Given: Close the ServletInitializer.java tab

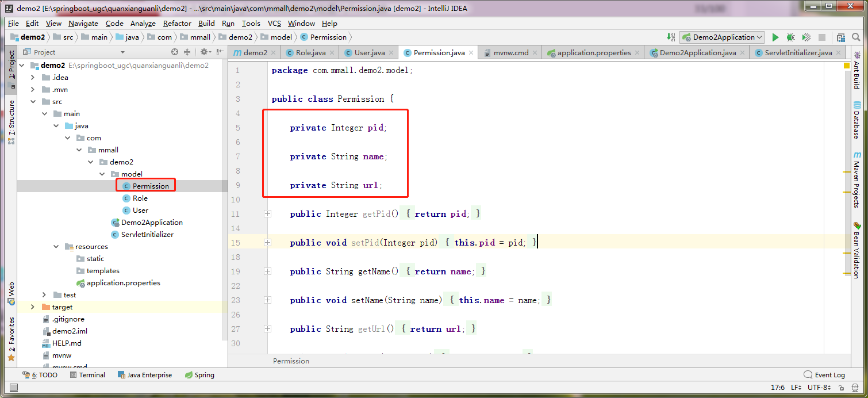Looking at the screenshot, I should pos(839,53).
